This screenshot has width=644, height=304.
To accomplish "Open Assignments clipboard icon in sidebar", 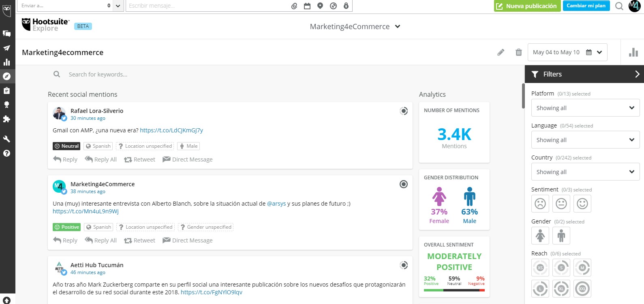I will (6, 90).
